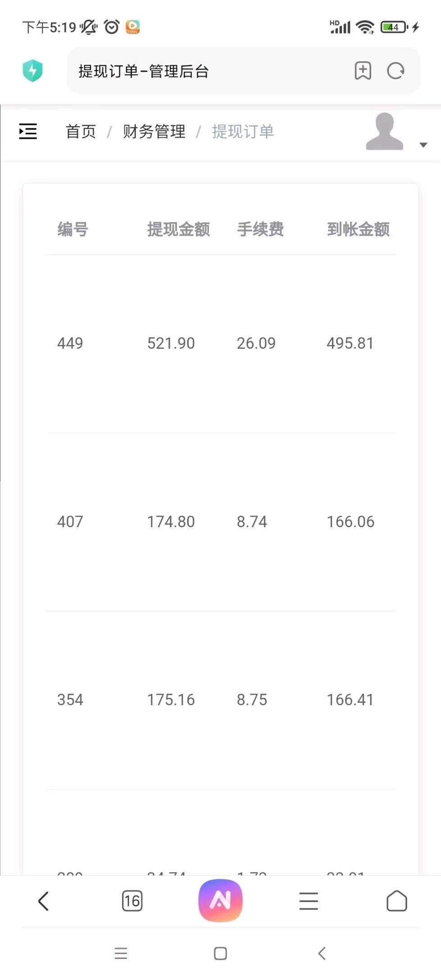Tap the system back chevron
Image resolution: width=441 pixels, height=980 pixels.
pyautogui.click(x=322, y=953)
